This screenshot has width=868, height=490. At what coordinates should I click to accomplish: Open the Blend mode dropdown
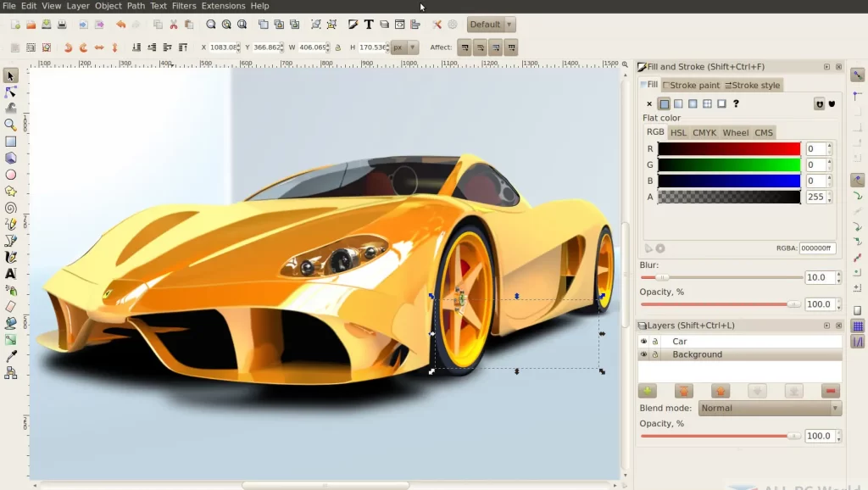point(770,409)
